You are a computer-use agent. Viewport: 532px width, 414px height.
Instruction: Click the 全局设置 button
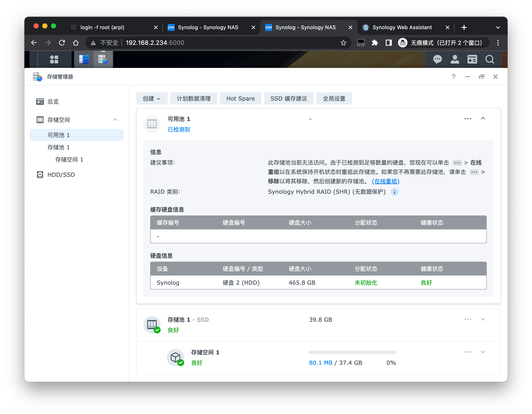[334, 98]
